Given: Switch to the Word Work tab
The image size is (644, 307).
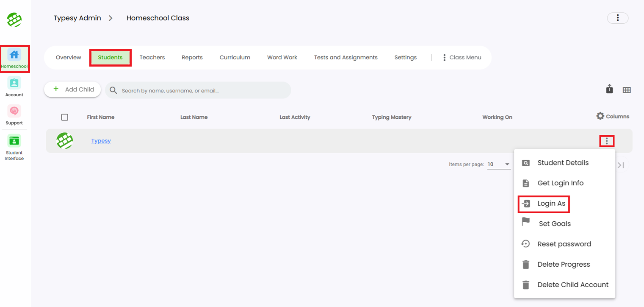Looking at the screenshot, I should [x=282, y=57].
